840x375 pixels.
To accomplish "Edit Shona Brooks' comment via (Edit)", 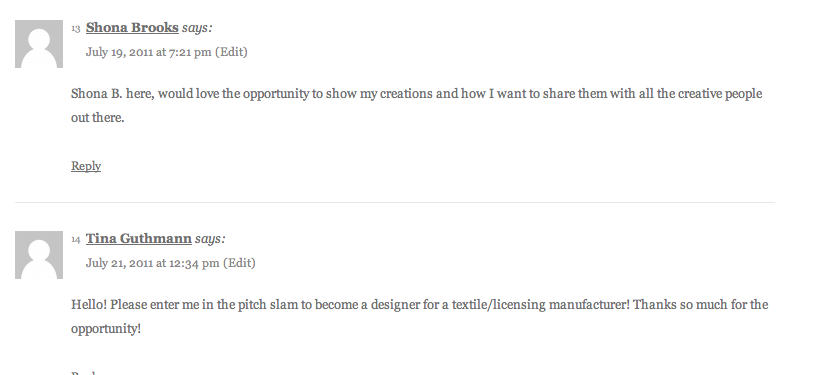I will (x=231, y=52).
